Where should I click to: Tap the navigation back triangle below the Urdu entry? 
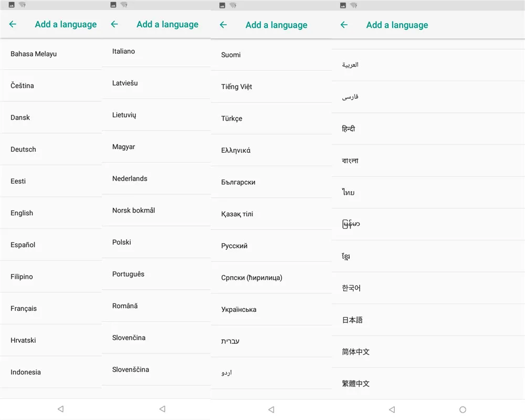pyautogui.click(x=271, y=409)
